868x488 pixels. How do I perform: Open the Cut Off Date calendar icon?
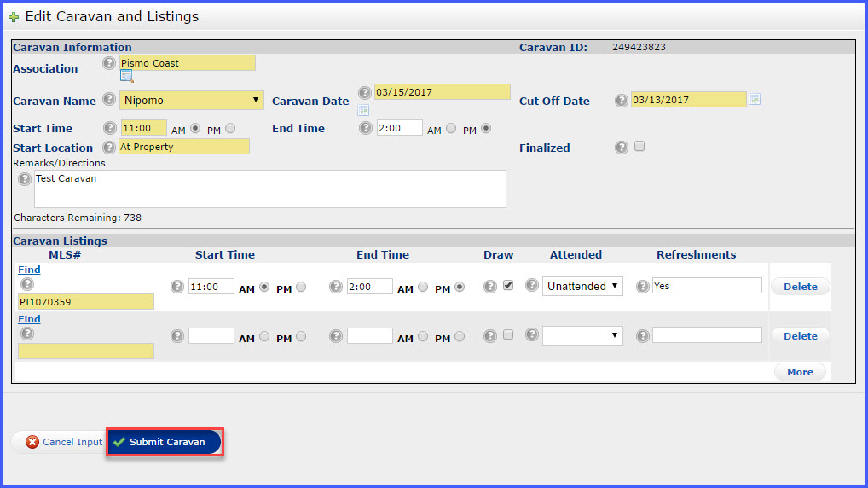tap(754, 100)
